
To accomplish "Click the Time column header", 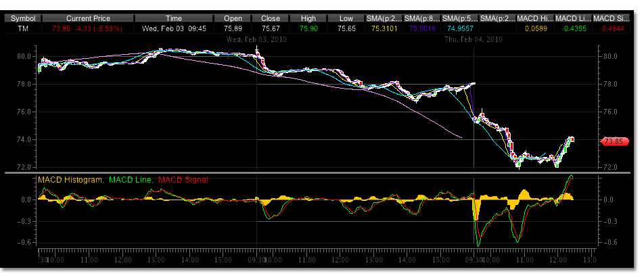I will coord(174,18).
